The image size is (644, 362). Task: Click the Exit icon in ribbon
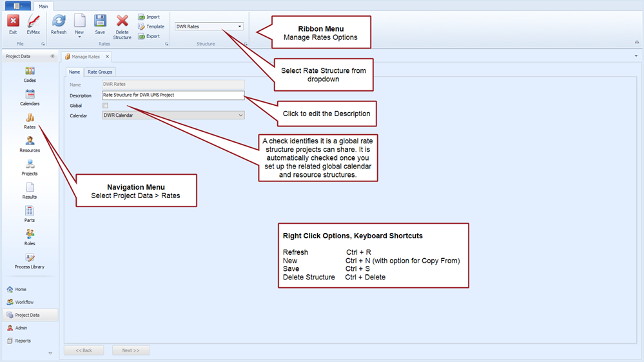12,23
